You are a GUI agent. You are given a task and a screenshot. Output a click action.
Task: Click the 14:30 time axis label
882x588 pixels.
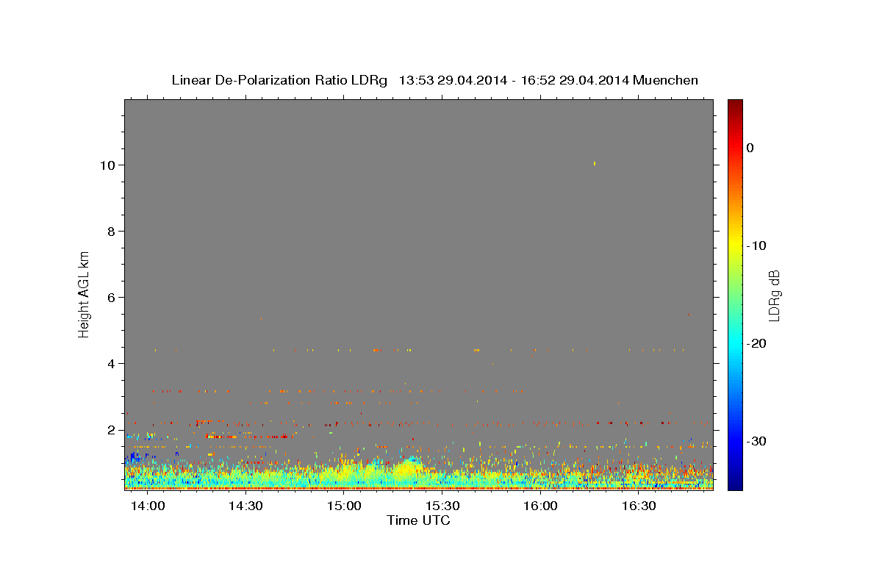(246, 506)
